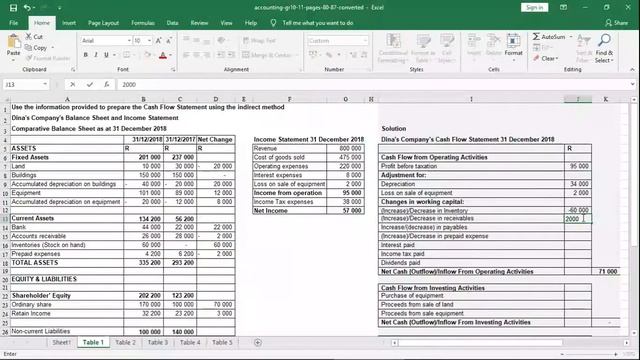Open the AutoSum dropdown arrow
640x360 pixels.
click(571, 37)
